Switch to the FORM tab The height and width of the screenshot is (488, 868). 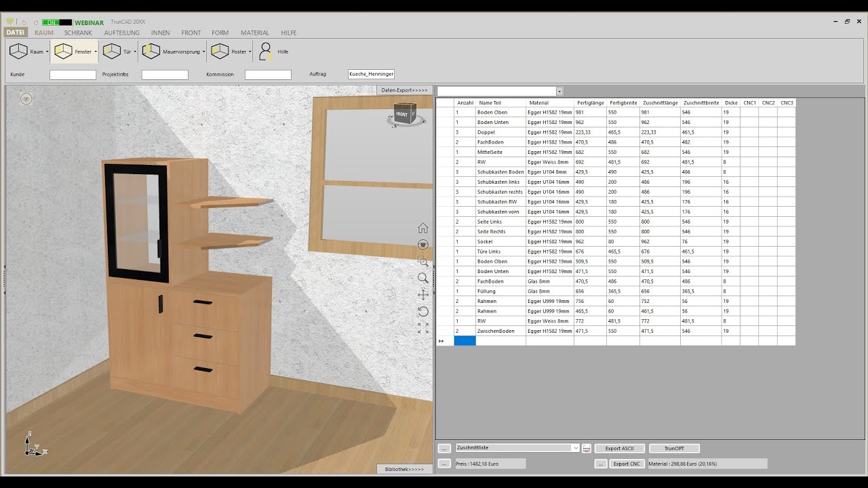[x=220, y=33]
